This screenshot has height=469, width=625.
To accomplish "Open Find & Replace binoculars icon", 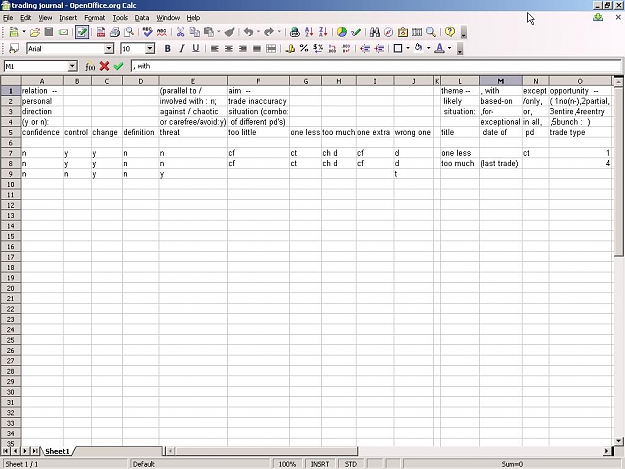I will point(375,32).
